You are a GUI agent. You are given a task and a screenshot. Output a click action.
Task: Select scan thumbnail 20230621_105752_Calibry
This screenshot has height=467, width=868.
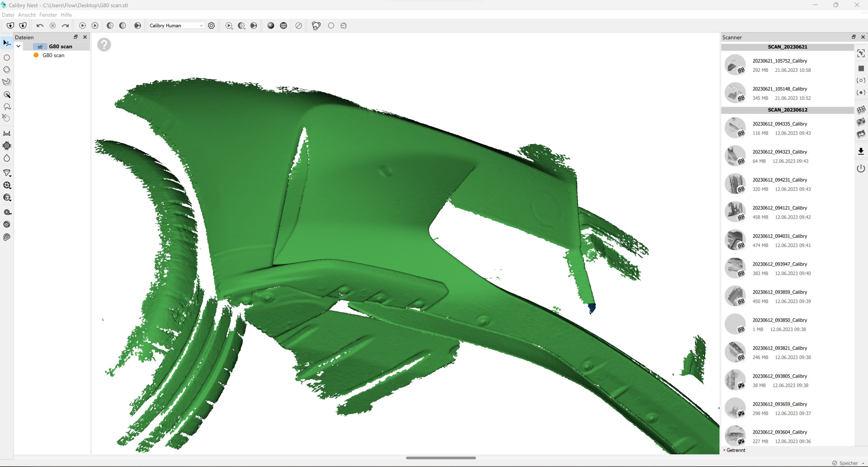click(735, 65)
